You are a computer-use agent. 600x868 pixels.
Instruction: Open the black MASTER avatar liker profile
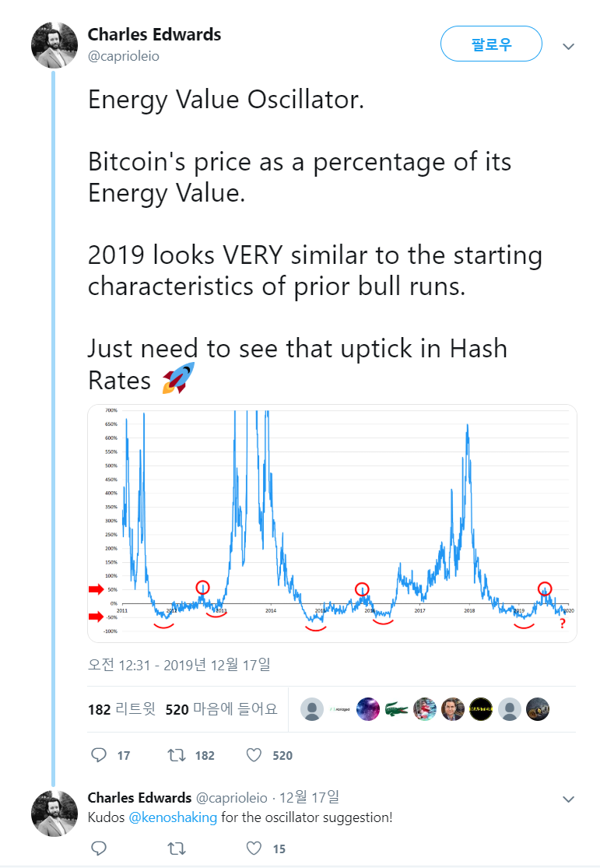tap(481, 709)
